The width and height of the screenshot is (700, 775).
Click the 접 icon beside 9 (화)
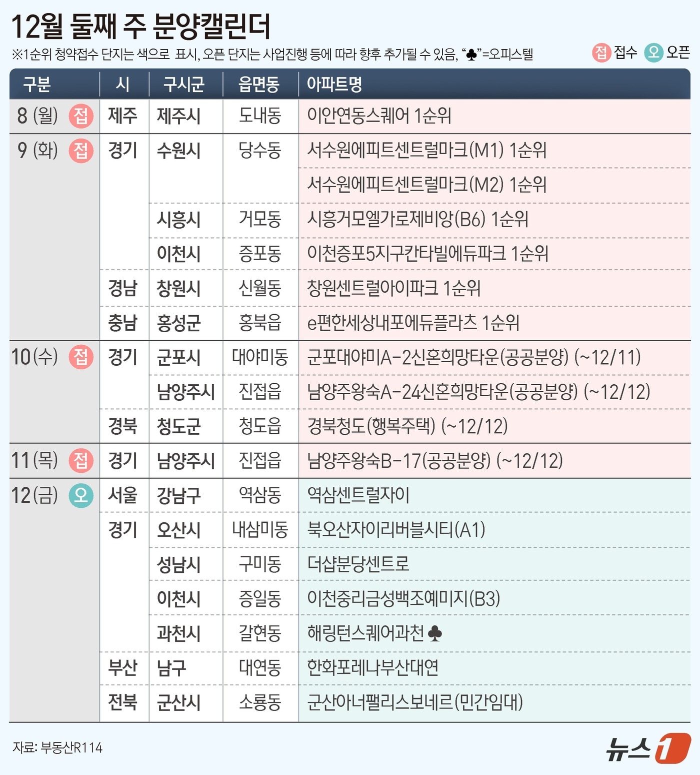81,151
